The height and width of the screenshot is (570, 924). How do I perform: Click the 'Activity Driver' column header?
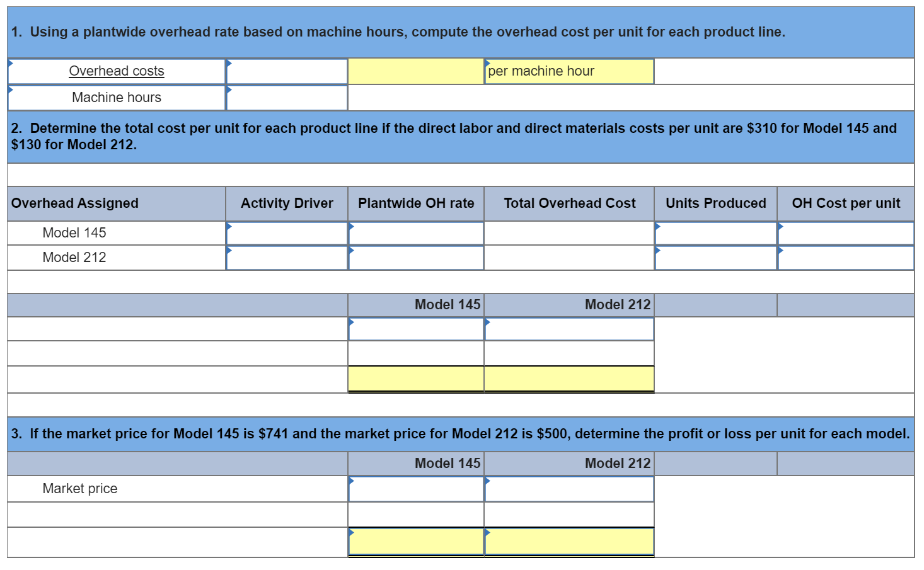(x=287, y=203)
